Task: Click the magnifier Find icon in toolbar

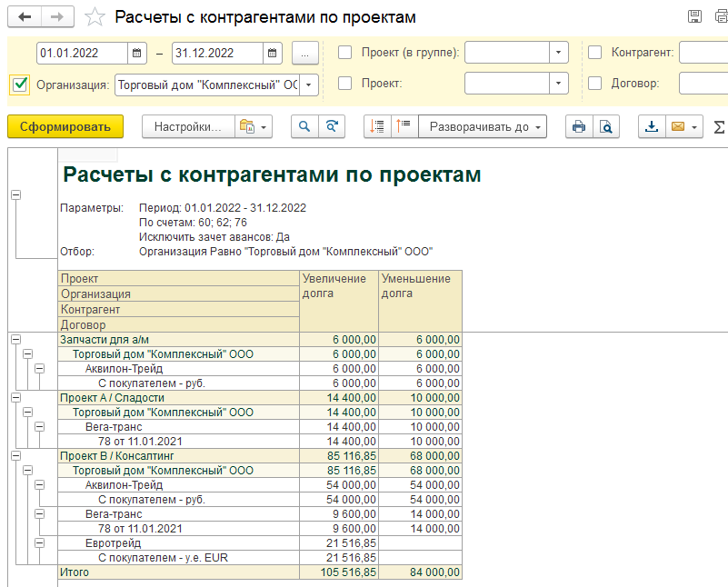Action: point(304,126)
